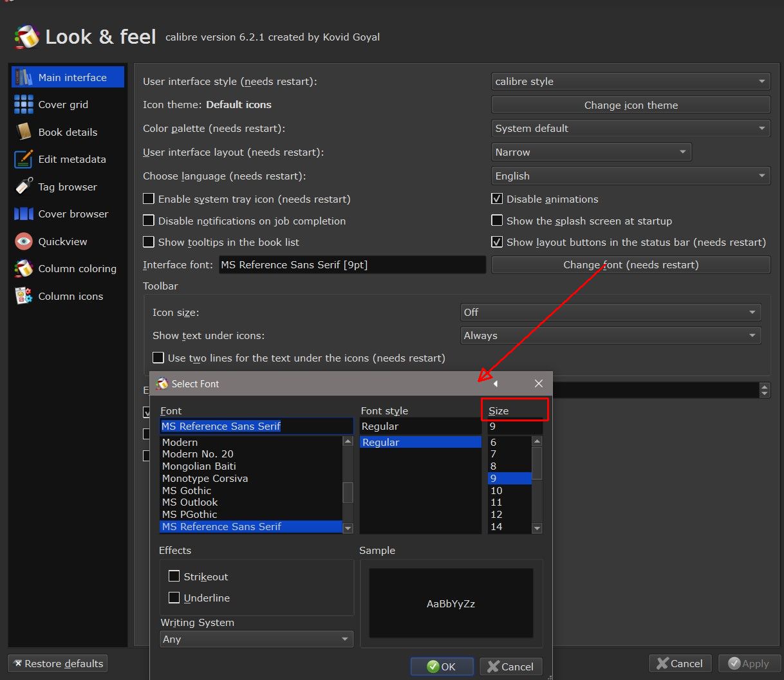Open the Cover browser icon
Image resolution: width=784 pixels, height=680 pixels.
(24, 214)
